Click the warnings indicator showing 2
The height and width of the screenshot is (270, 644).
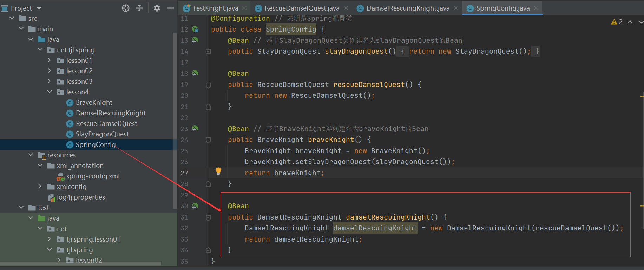617,22
